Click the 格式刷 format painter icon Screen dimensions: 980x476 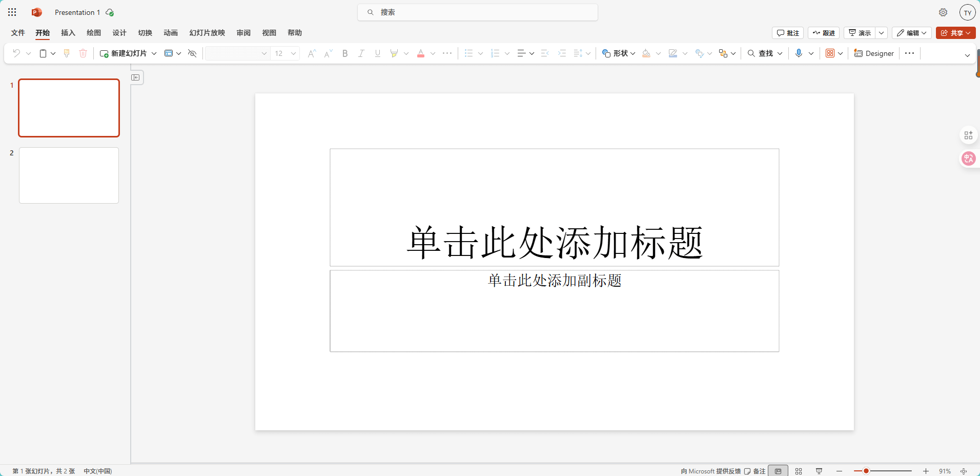point(66,53)
